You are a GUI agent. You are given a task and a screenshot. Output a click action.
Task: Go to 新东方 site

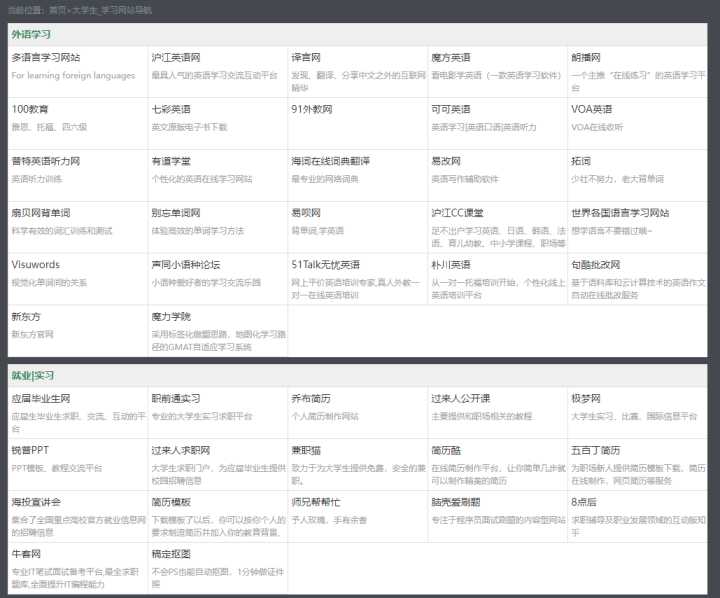coord(26,316)
